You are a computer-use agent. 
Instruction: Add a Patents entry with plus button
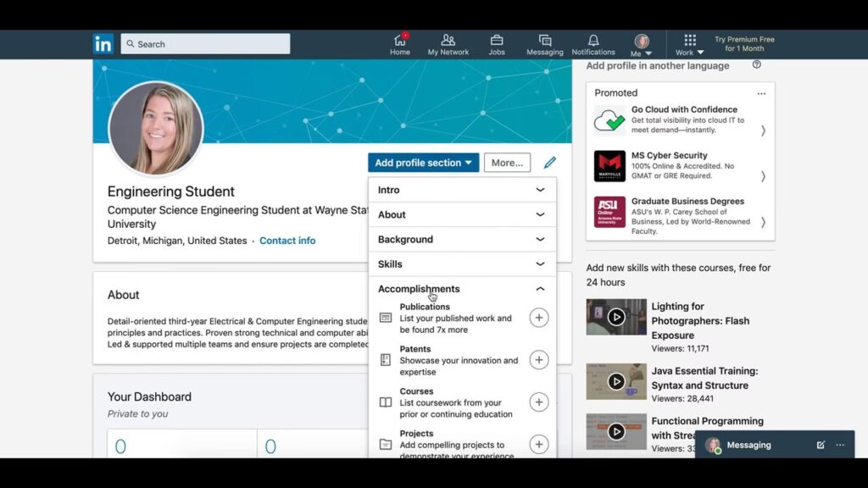[x=538, y=360]
